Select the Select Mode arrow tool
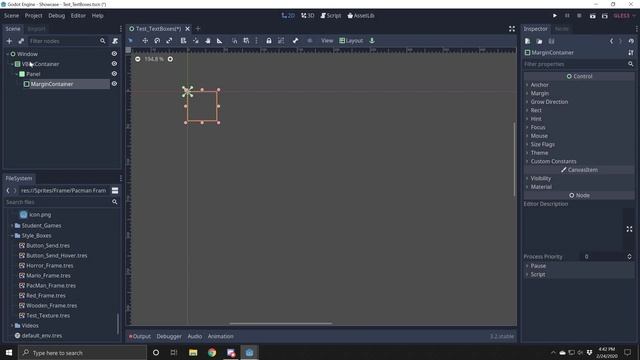The height and width of the screenshot is (360, 640). point(131,40)
